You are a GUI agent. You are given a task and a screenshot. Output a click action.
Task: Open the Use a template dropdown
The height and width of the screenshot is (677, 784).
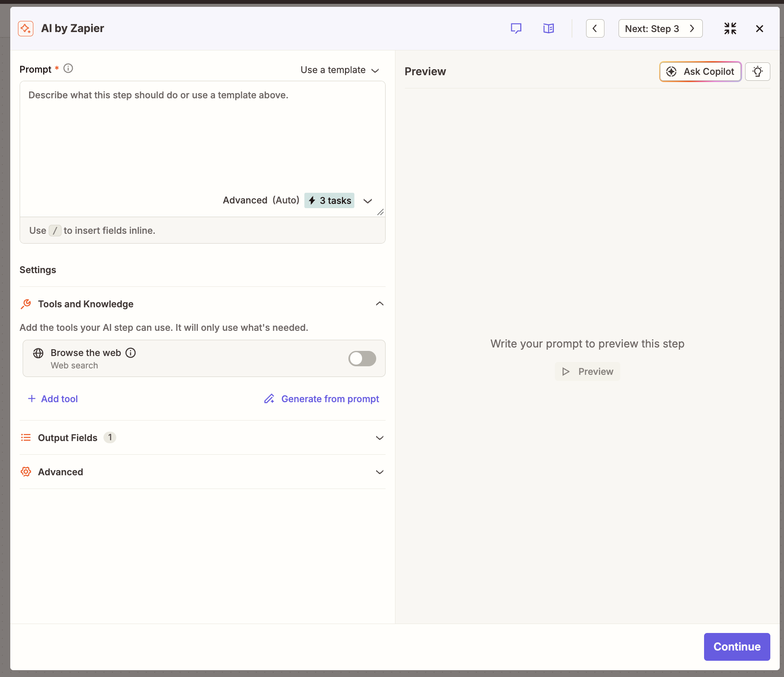340,70
